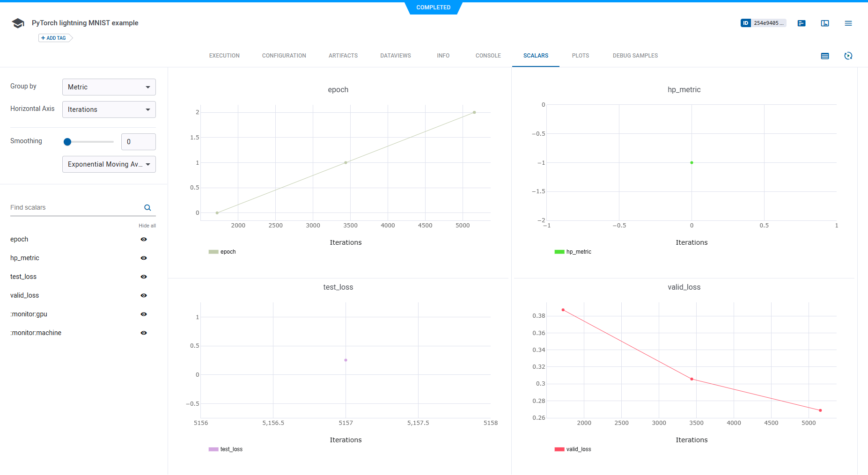Hide the epoch scalar with its eye icon
The image size is (868, 475).
144,240
